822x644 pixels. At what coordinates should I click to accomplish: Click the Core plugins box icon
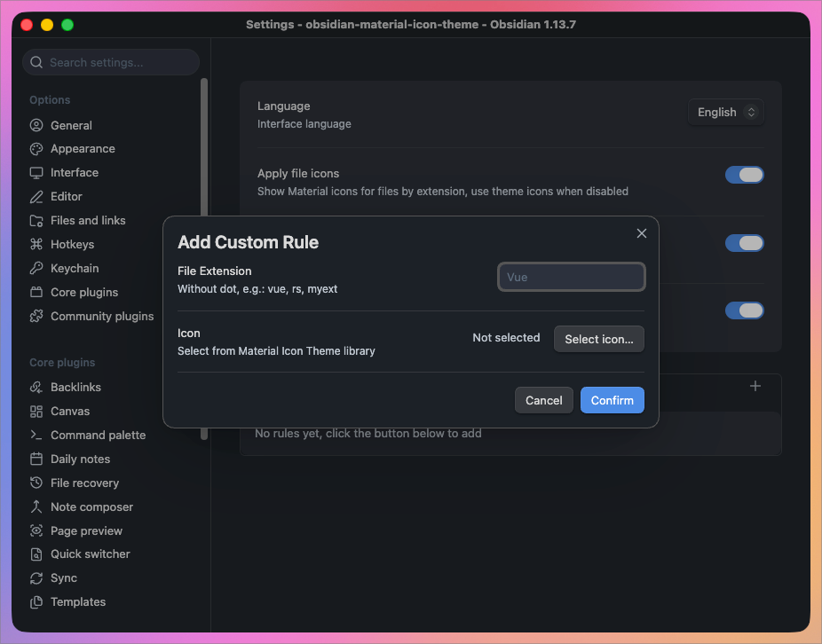36,293
